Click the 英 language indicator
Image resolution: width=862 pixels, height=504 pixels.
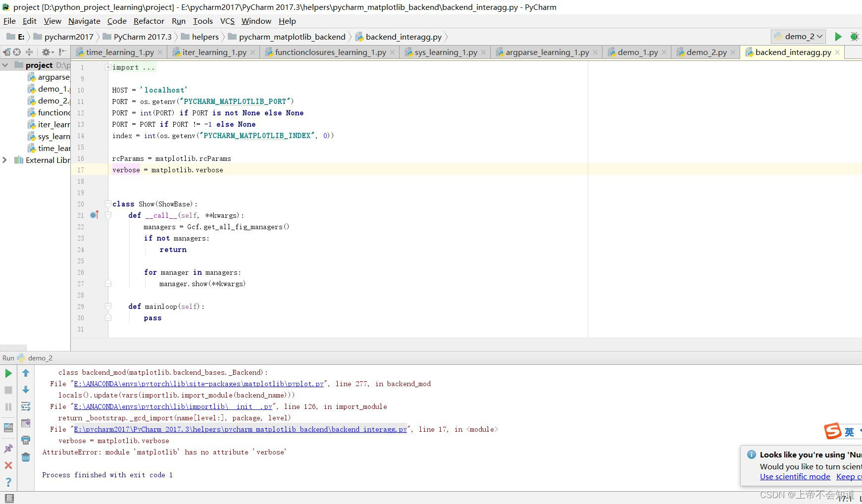pyautogui.click(x=849, y=432)
